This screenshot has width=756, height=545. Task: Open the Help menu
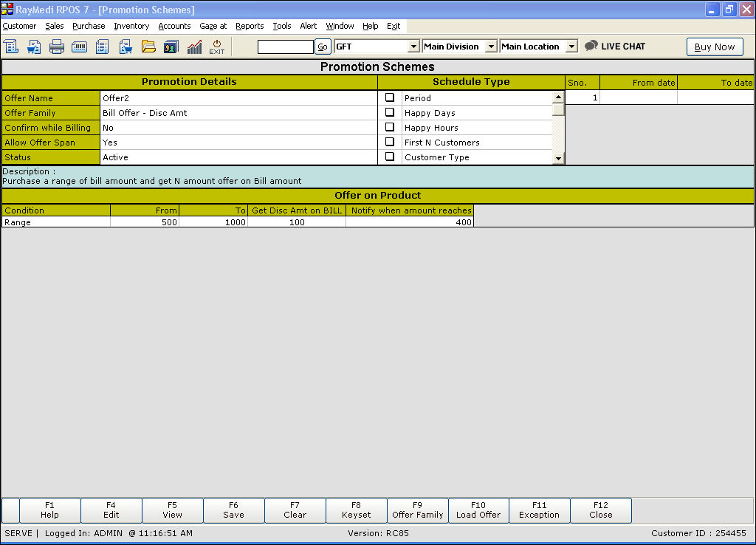pyautogui.click(x=371, y=26)
